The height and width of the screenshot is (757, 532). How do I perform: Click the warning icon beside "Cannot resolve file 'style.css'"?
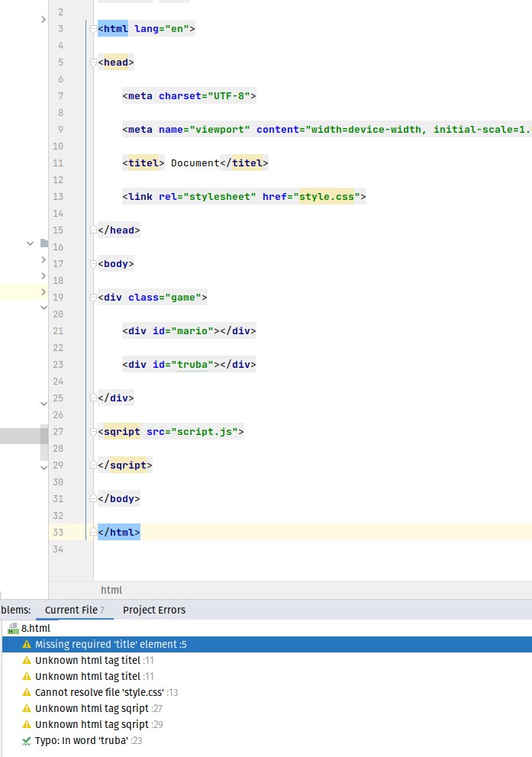27,692
